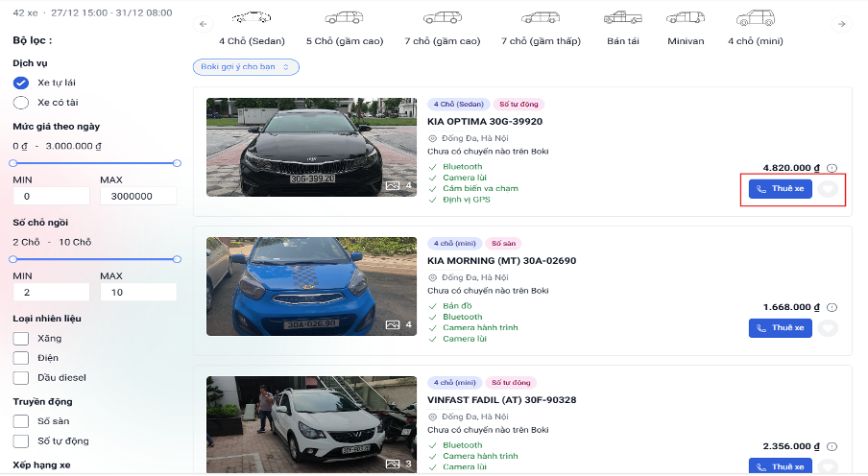Open KIA OPTIMA 30G-39920 listing title
Image resolution: width=868 pixels, height=476 pixels.
[x=485, y=122]
